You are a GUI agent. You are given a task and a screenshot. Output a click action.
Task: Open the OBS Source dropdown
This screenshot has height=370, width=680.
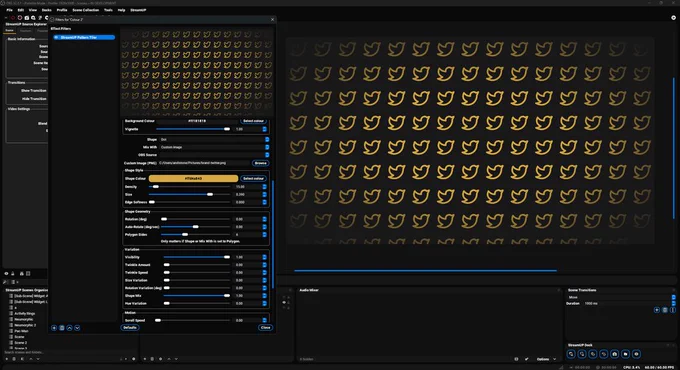coord(214,155)
